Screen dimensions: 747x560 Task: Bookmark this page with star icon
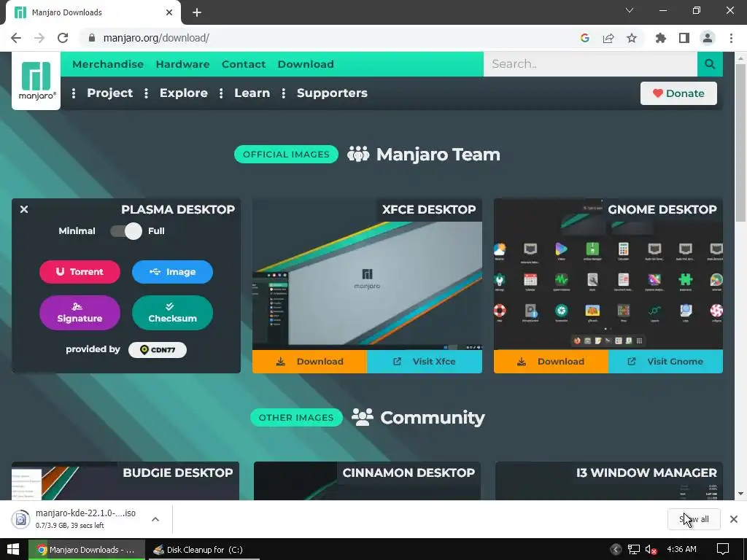632,38
